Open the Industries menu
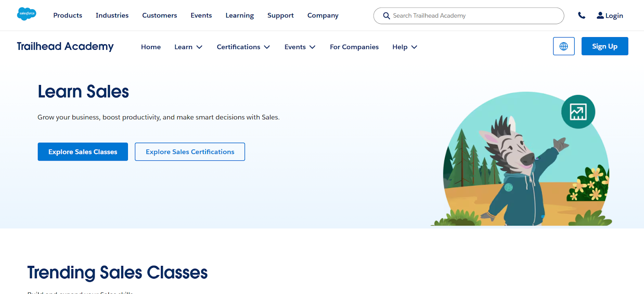Screen dimensions: 644x294 112,15
